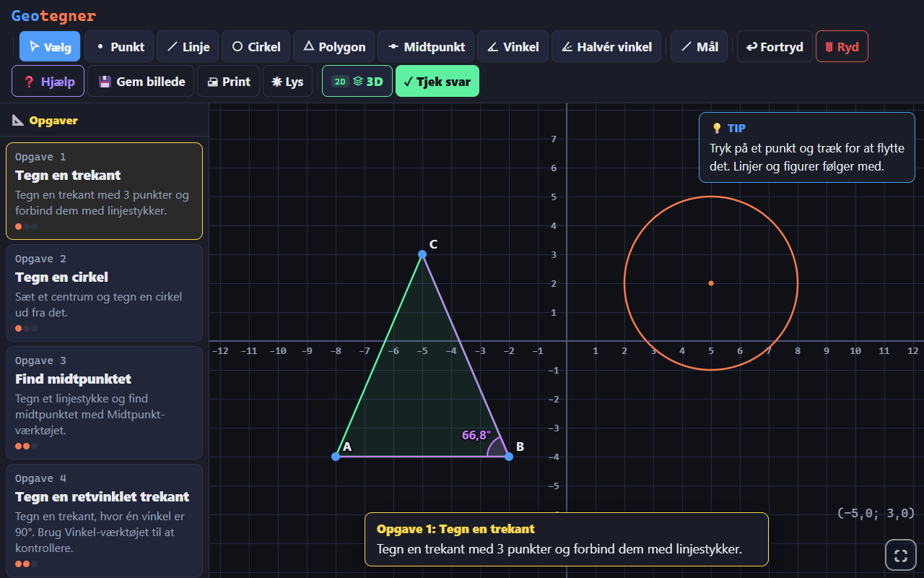The image size is (924, 578).
Task: Click the fullscreen icon in corner
Action: coord(900,555)
